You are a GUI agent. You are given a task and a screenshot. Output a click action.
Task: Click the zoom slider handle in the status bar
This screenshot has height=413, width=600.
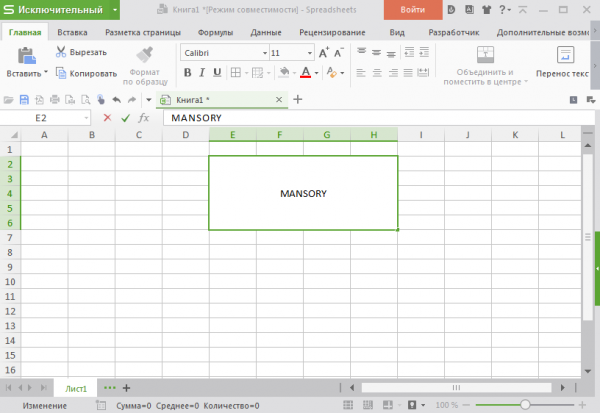pyautogui.click(x=526, y=405)
